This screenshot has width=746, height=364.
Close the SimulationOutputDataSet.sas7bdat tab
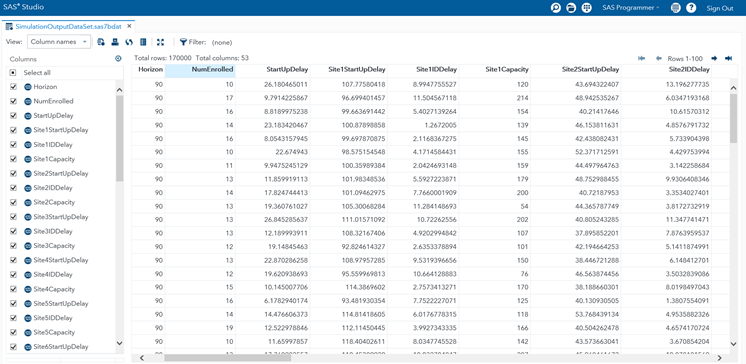tap(129, 26)
